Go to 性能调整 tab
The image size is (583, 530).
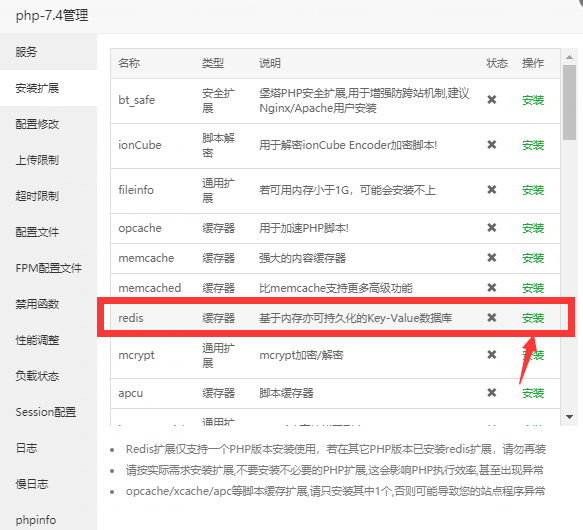pos(48,340)
